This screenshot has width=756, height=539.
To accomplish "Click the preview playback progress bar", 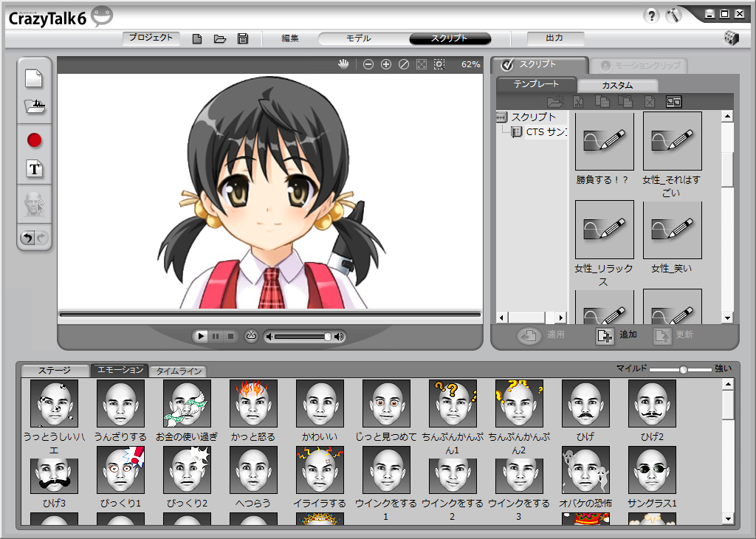I will [x=270, y=315].
